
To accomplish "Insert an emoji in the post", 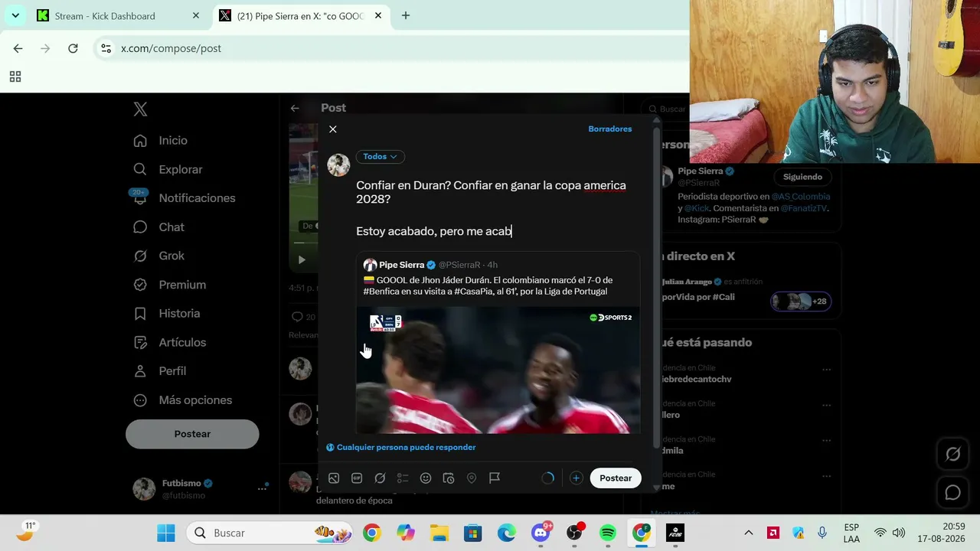I will pyautogui.click(x=426, y=478).
